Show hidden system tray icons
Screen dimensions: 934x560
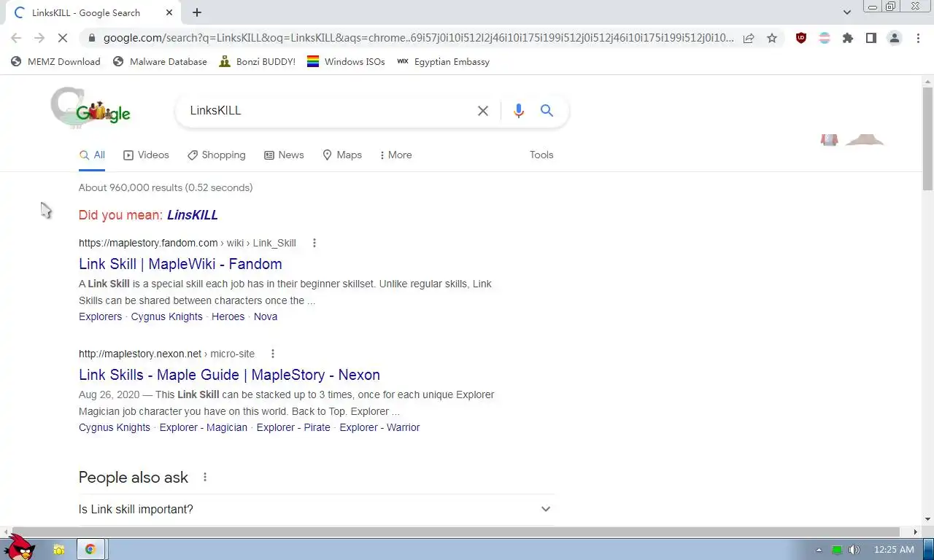pyautogui.click(x=819, y=550)
